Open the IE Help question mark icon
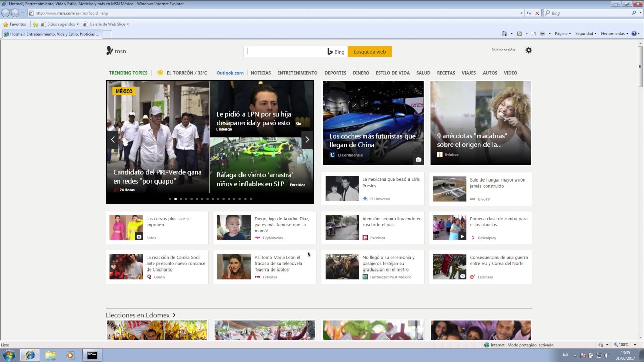 pyautogui.click(x=634, y=34)
